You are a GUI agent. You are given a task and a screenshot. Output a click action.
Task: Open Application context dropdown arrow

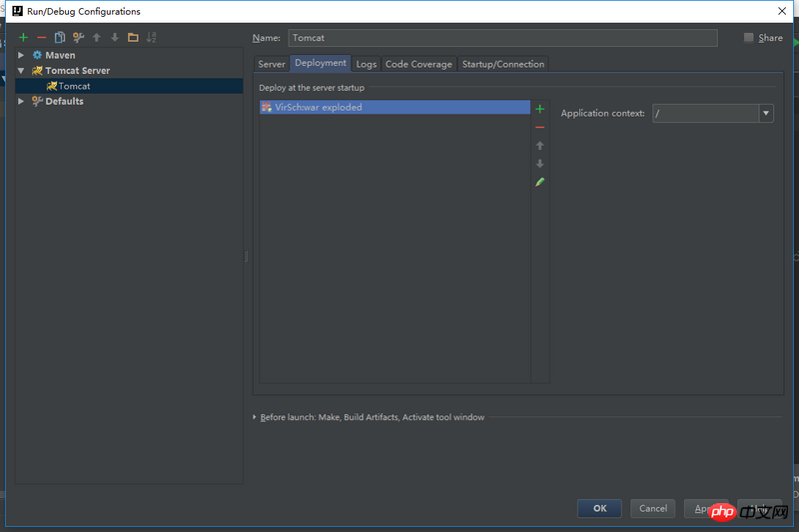coord(766,113)
